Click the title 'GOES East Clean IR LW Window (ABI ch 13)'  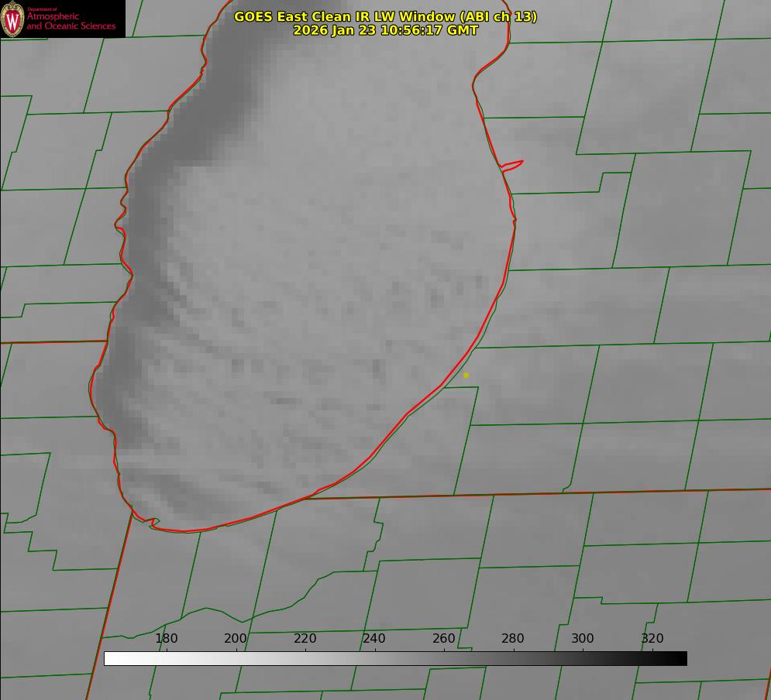click(x=386, y=16)
